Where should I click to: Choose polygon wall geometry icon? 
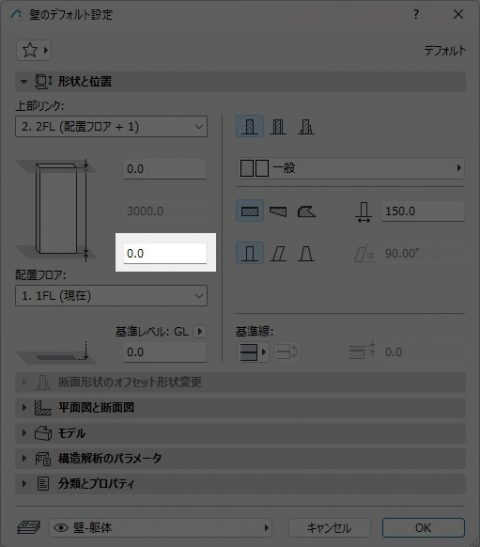(306, 211)
